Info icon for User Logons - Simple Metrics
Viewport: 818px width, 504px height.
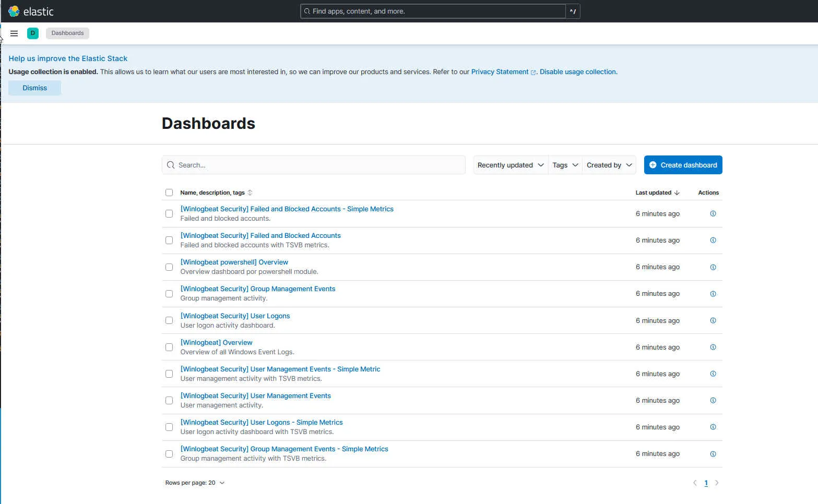(x=713, y=427)
